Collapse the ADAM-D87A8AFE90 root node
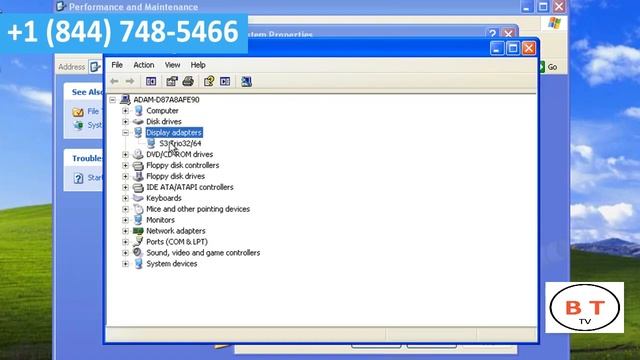The width and height of the screenshot is (640, 360). pos(113,100)
